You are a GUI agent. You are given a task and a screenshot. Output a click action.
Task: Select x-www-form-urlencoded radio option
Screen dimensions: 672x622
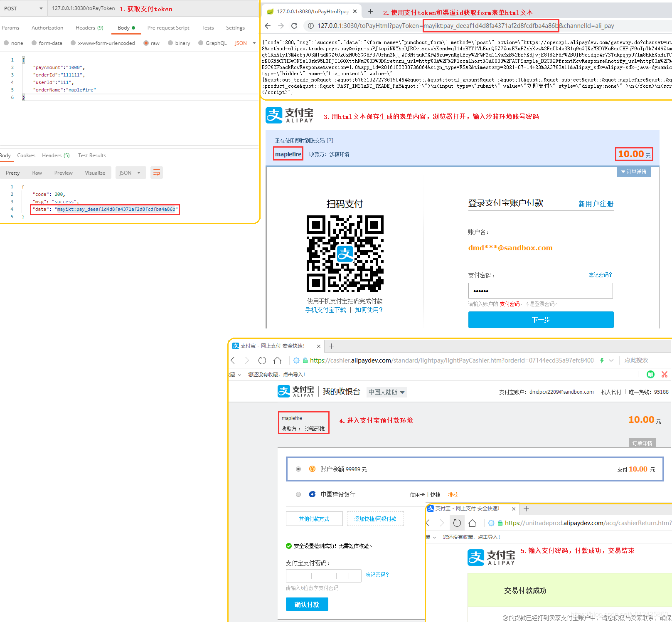[73, 43]
